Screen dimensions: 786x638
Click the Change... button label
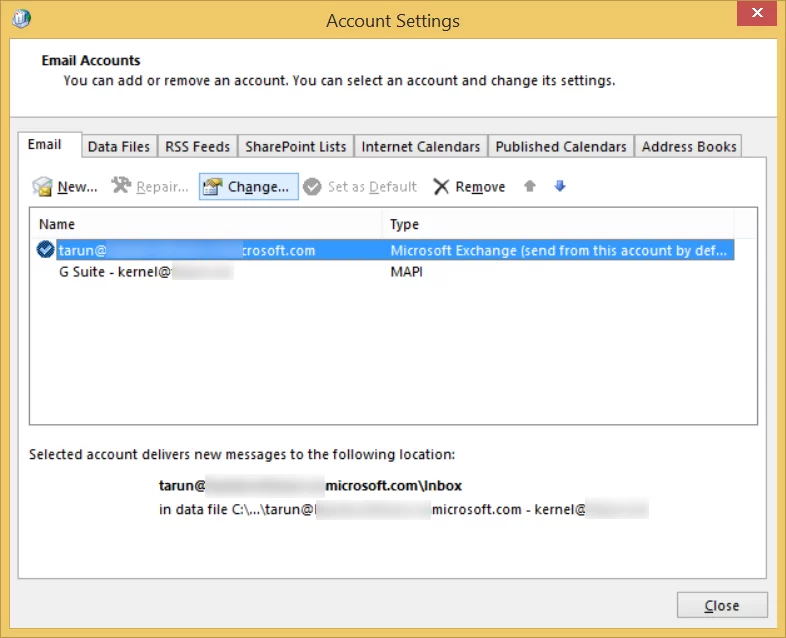point(258,186)
